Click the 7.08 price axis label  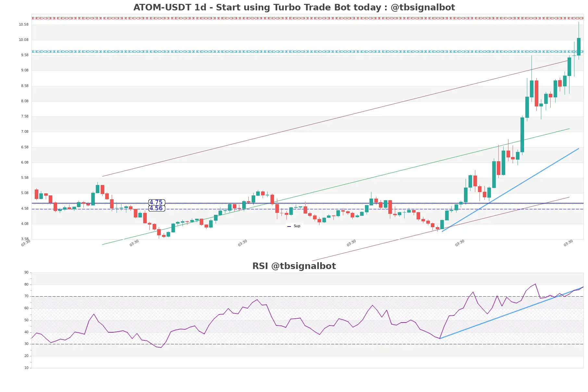[25, 132]
